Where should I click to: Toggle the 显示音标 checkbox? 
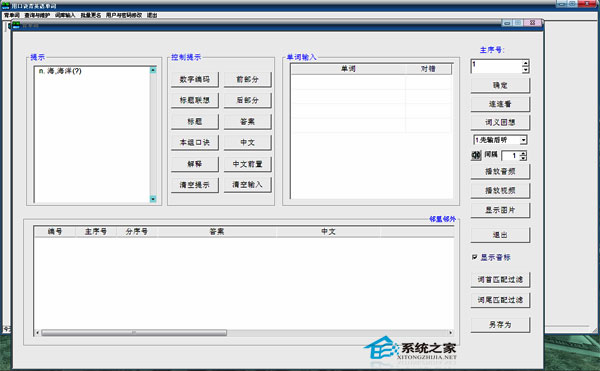(x=474, y=257)
